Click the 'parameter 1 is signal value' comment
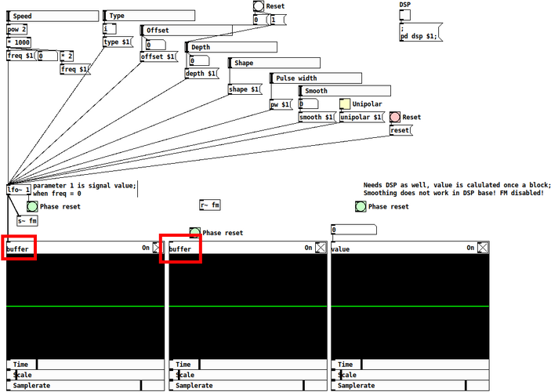 pos(85,189)
